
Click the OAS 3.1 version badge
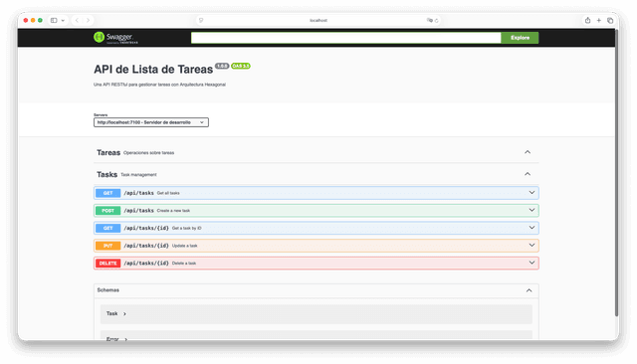(241, 66)
